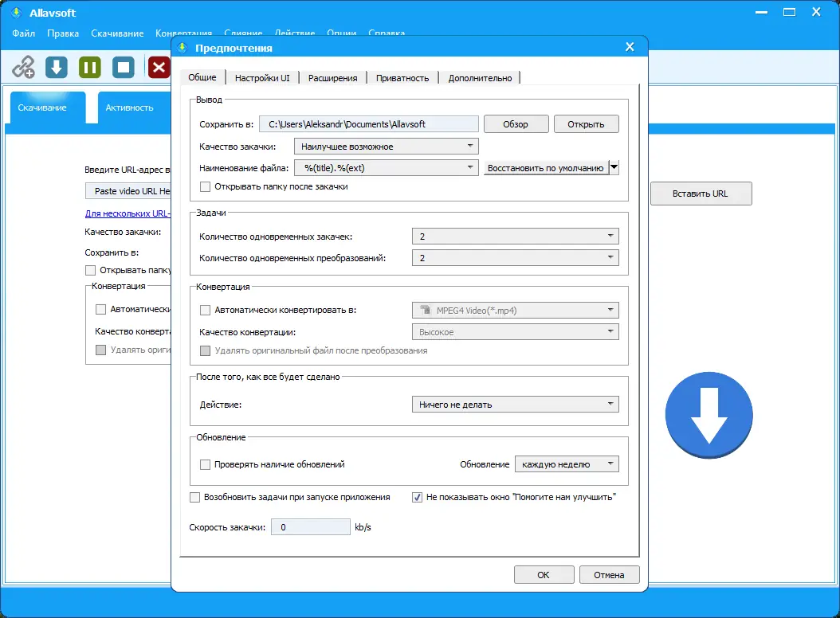Open Качество конвертации dropdown Высокое
This screenshot has width=840, height=618.
click(516, 332)
